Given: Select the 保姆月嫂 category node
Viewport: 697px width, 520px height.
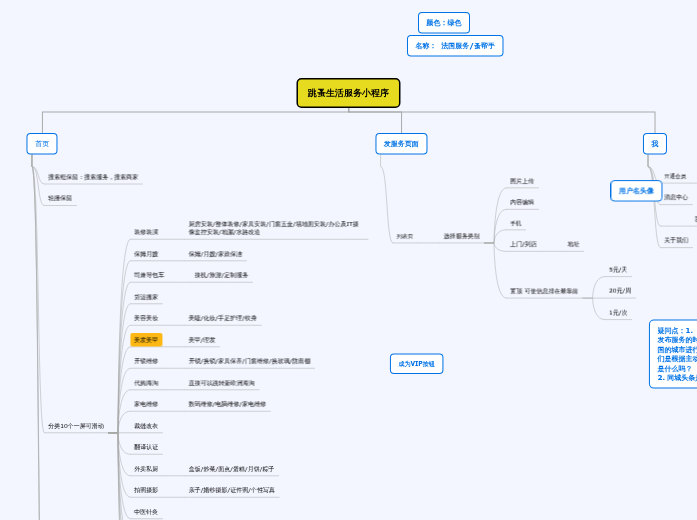Looking at the screenshot, I should (x=146, y=254).
